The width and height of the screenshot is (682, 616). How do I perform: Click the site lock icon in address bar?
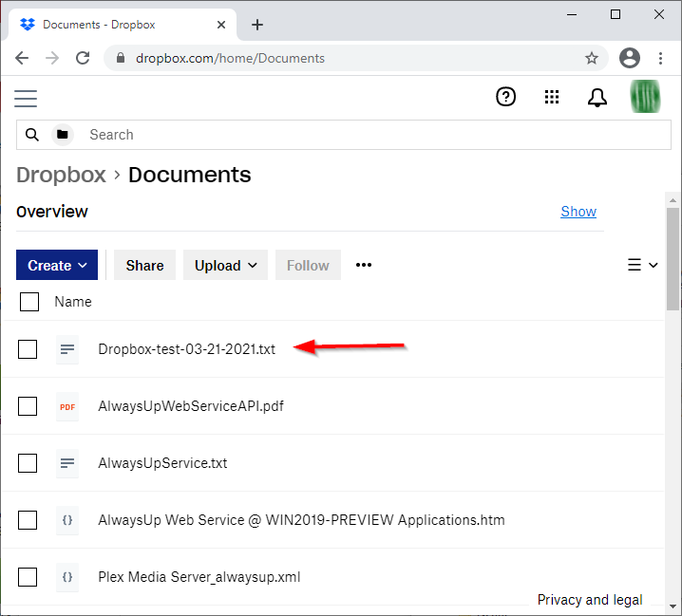click(x=121, y=58)
